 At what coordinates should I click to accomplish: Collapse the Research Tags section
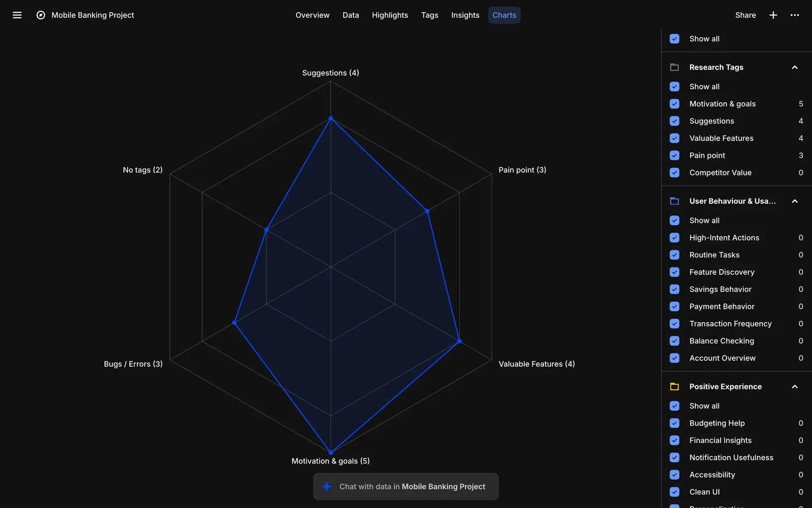click(x=795, y=67)
